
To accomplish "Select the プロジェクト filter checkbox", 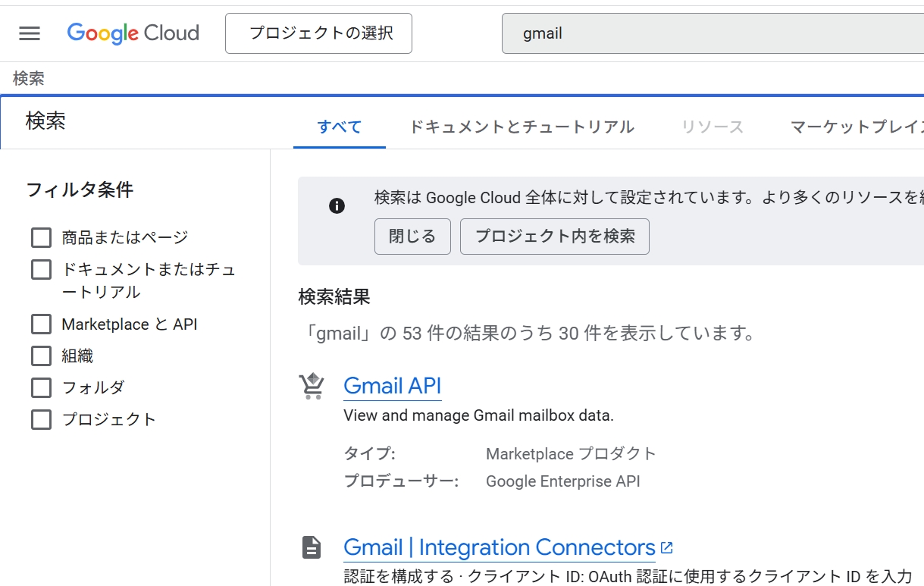I will click(x=41, y=420).
